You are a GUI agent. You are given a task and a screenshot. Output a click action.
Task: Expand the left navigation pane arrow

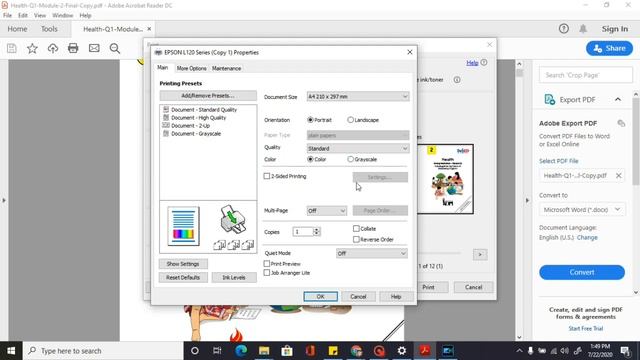(x=4, y=200)
